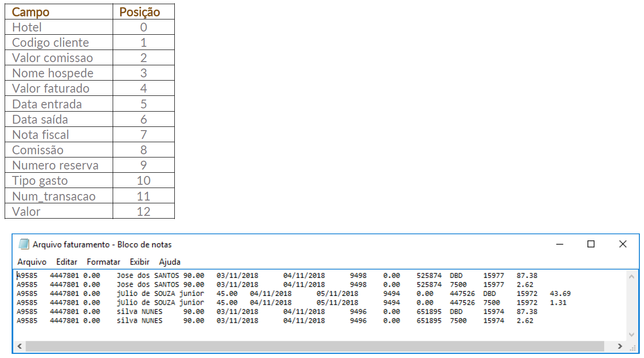
Task: Close the Arquivo faturamento Notepad window
Action: pyautogui.click(x=623, y=244)
